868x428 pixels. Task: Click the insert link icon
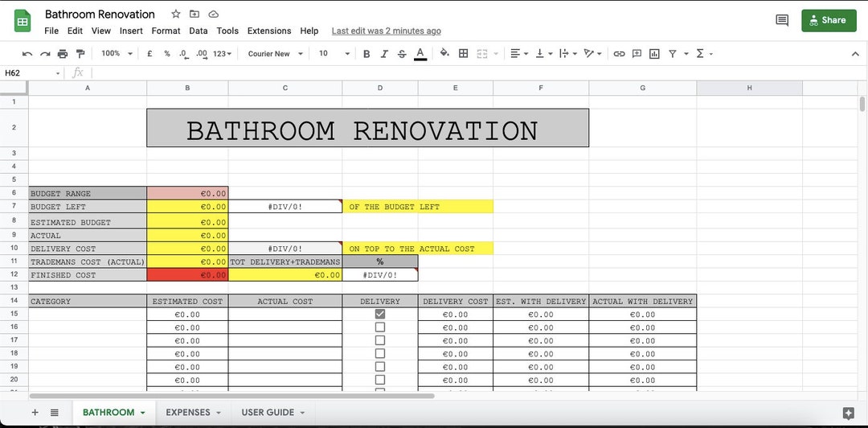(x=620, y=54)
